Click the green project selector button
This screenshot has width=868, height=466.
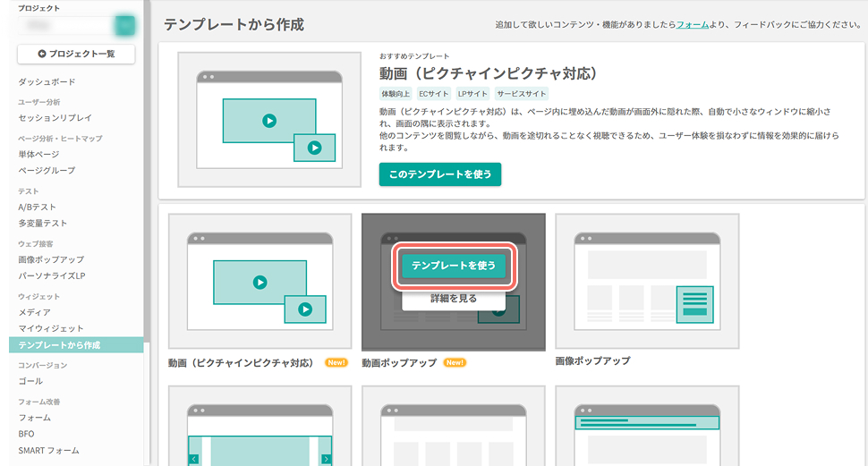(x=125, y=25)
